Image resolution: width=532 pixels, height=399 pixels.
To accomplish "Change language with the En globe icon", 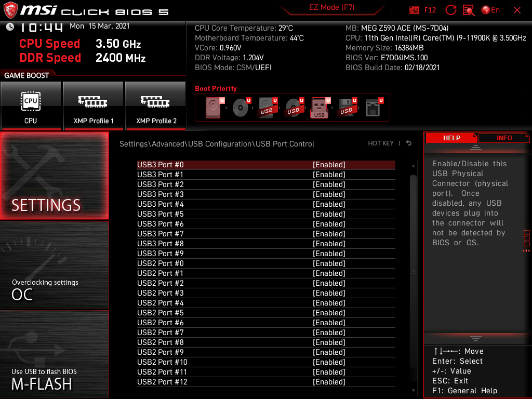I will point(490,10).
